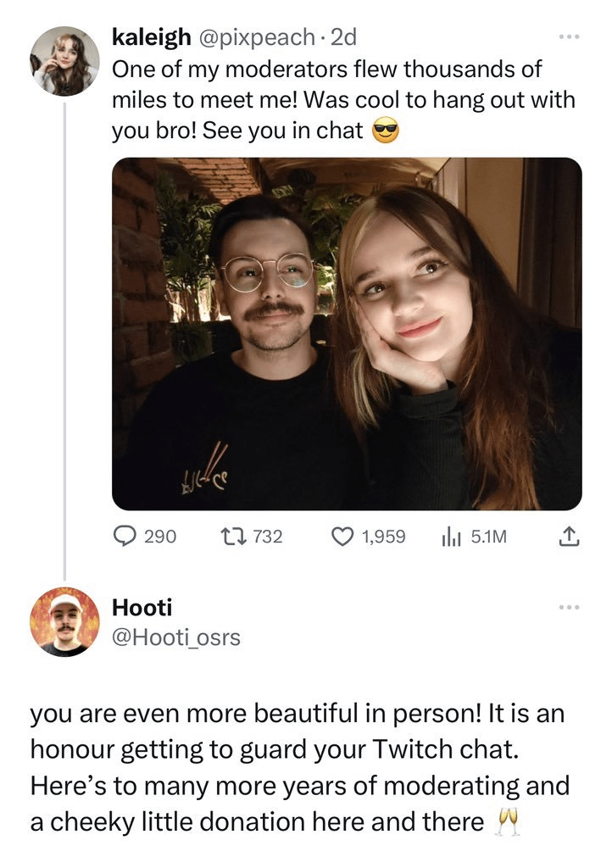This screenshot has height=868, width=612.
Task: Click the @pixpeach handle
Action: (x=255, y=37)
